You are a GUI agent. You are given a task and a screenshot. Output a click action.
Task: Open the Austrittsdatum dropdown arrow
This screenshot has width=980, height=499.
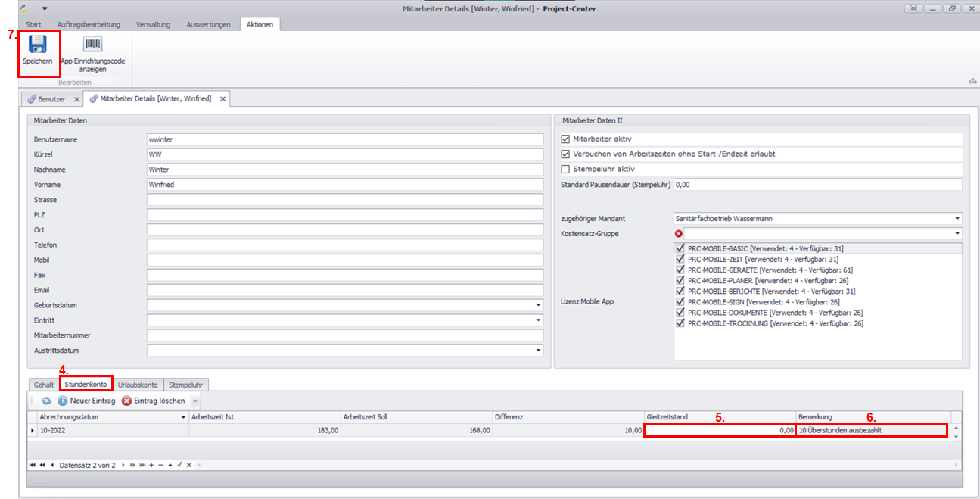click(538, 351)
